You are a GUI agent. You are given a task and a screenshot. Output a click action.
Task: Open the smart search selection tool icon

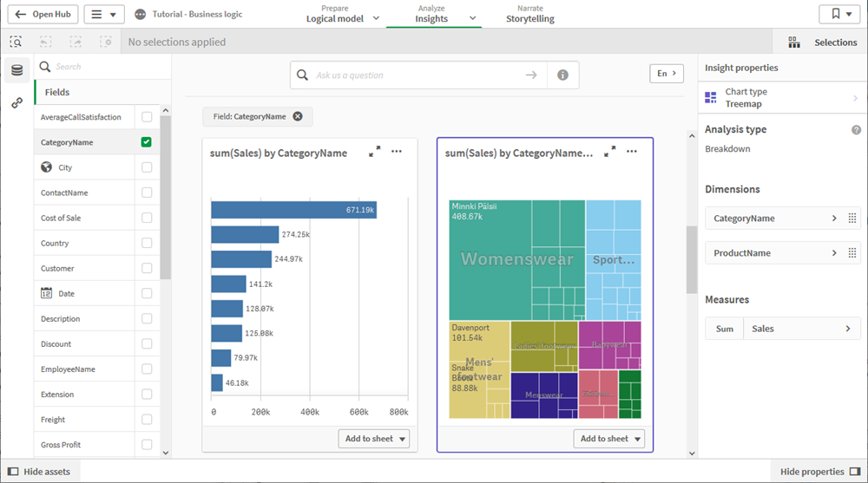coord(16,42)
